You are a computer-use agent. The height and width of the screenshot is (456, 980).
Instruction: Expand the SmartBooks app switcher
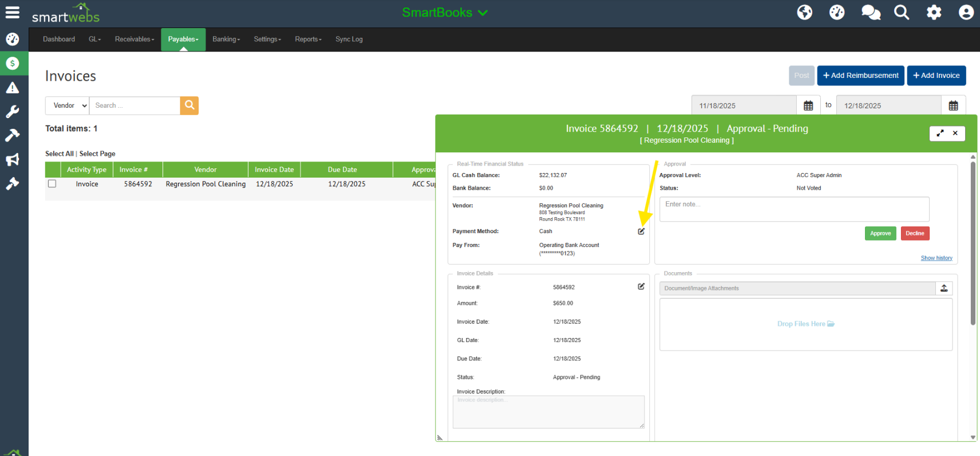tap(445, 13)
